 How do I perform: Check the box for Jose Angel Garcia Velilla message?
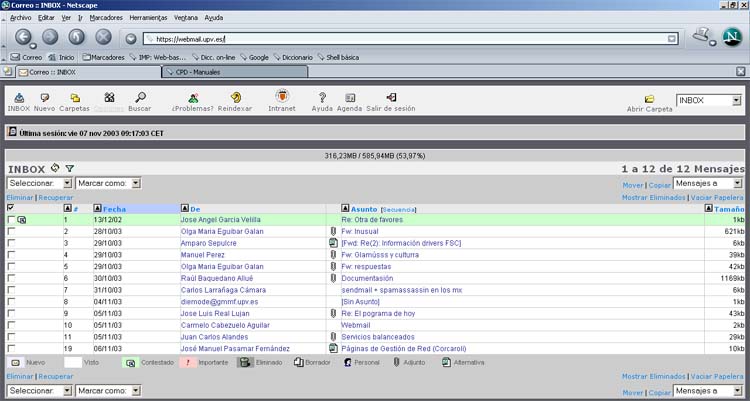click(x=11, y=220)
